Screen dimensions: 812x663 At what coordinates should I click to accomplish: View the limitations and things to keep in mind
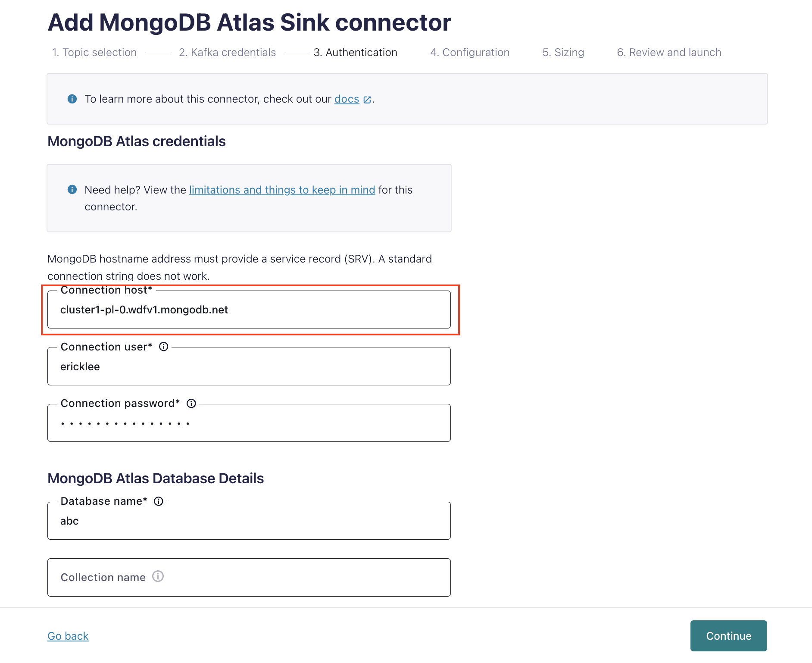click(282, 190)
